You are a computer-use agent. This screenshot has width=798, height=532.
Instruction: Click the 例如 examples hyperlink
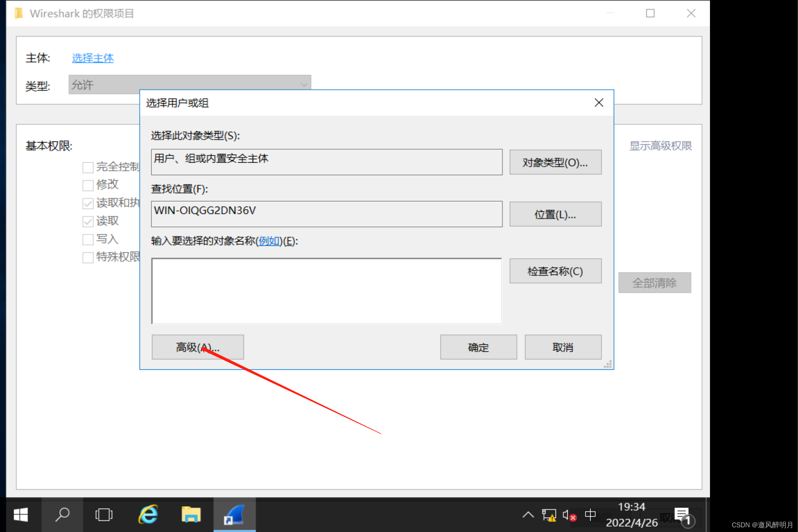269,241
